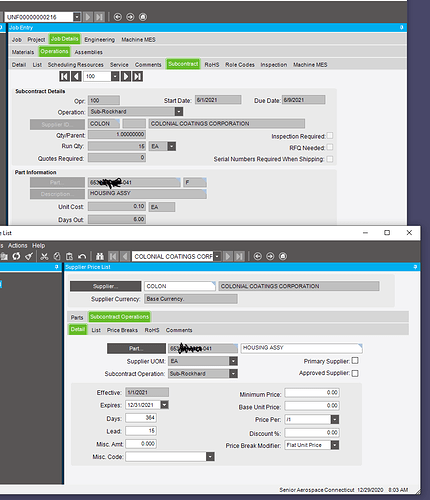
Task: Click Back arrow circle in Job Entry toolbar
Action: click(x=117, y=17)
